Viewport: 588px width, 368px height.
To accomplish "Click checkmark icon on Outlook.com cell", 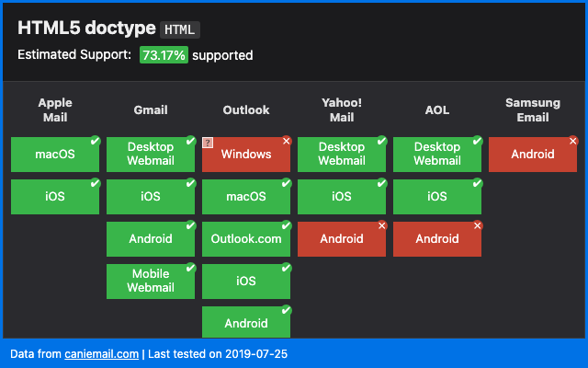I will (286, 225).
